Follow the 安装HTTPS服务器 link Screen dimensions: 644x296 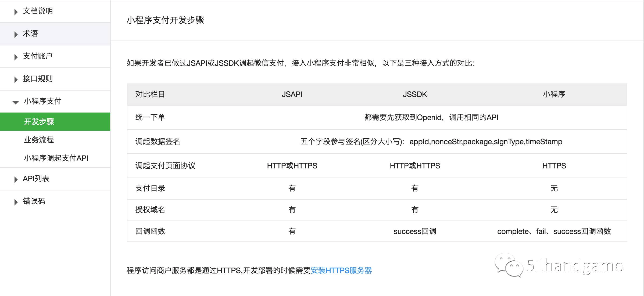(341, 270)
